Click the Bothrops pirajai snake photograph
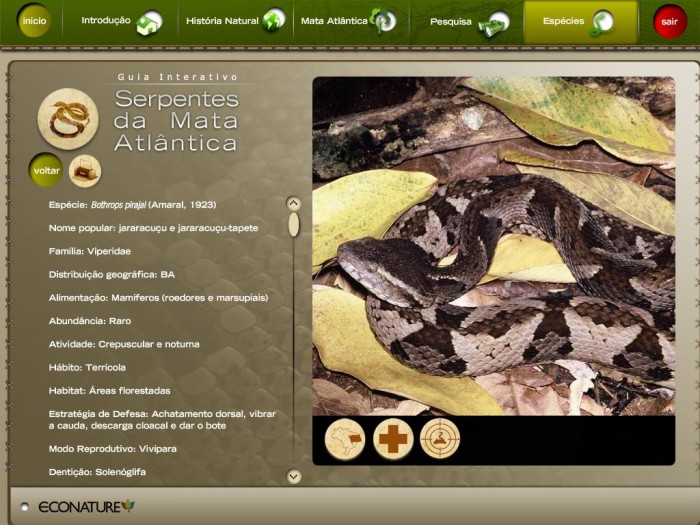This screenshot has width=700, height=525. (494, 246)
